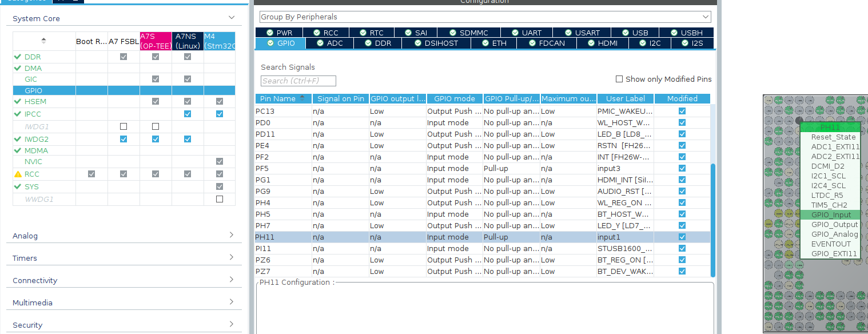Click the check badge on the FDCAN tab

click(531, 43)
